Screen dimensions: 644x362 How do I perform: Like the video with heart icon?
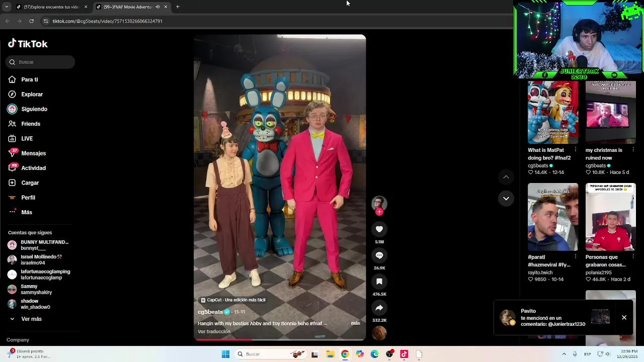pyautogui.click(x=379, y=229)
